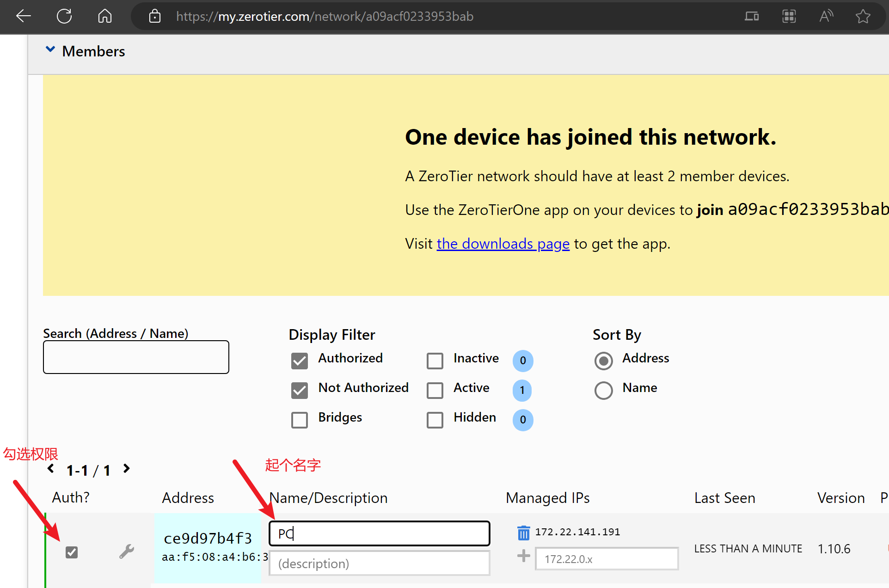Open the browser home page
889x588 pixels.
pyautogui.click(x=105, y=17)
